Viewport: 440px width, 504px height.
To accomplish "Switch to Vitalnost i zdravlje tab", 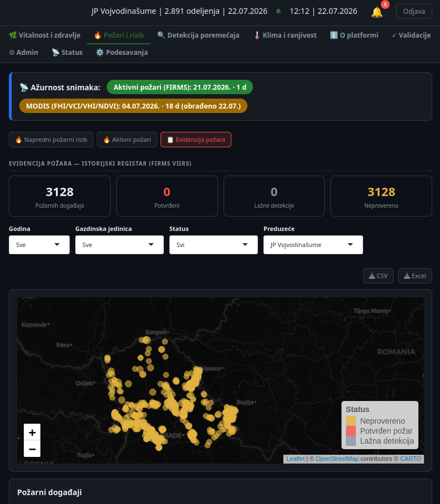I will 45,35.
